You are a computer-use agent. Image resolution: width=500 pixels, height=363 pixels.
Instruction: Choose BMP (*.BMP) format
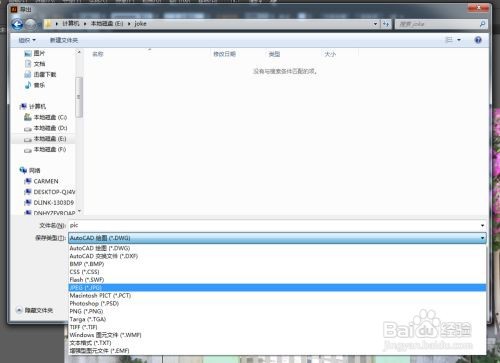(277, 264)
